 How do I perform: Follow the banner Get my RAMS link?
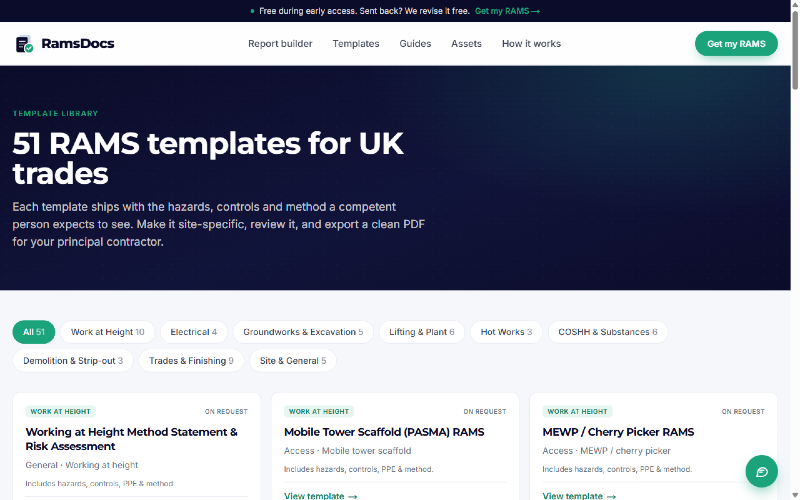507,11
